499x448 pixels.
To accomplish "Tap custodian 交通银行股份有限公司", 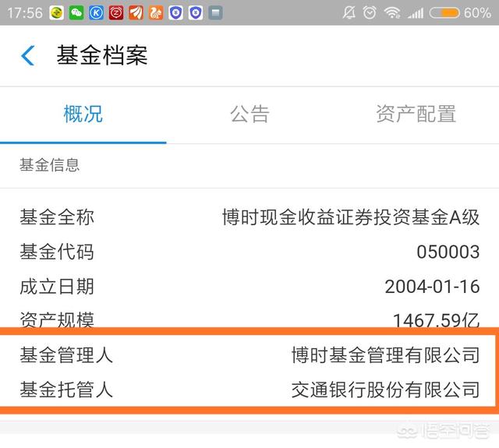I will pos(385,389).
